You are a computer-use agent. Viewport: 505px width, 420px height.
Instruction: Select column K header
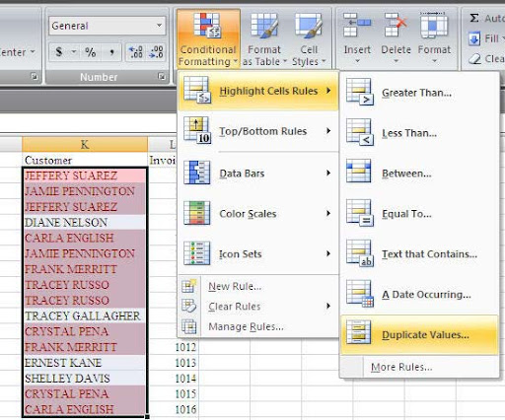coord(85,144)
